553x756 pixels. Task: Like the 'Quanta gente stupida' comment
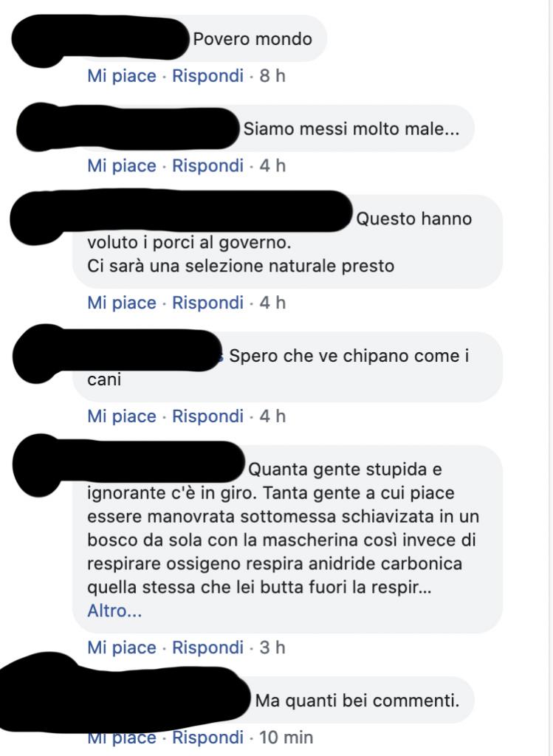click(122, 647)
